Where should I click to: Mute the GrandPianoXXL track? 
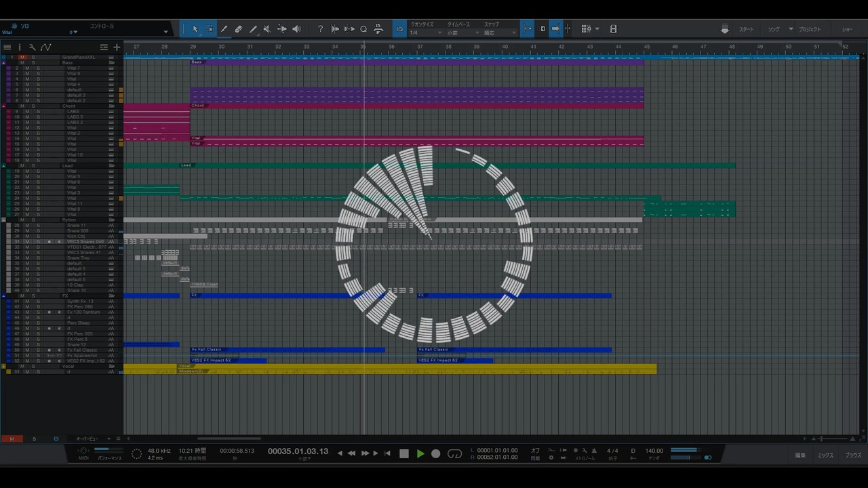(22, 57)
